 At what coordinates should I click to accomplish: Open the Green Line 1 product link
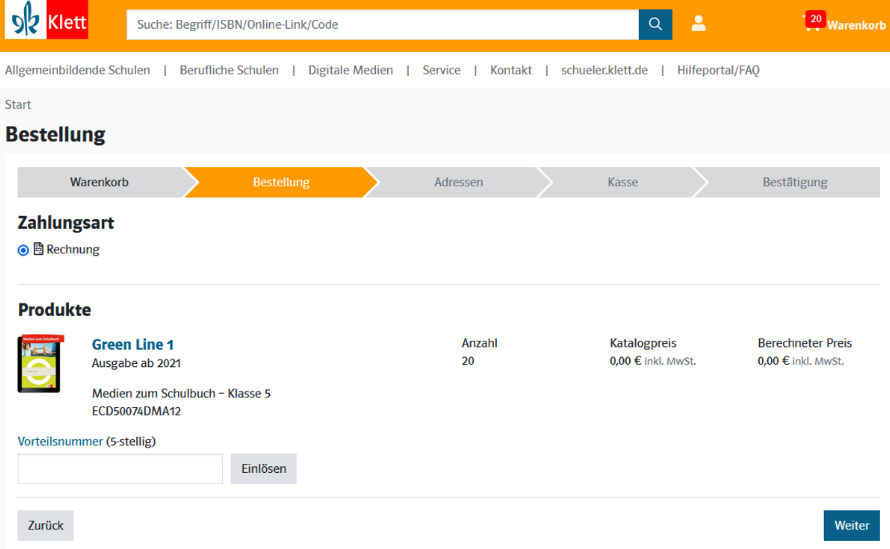coord(133,345)
